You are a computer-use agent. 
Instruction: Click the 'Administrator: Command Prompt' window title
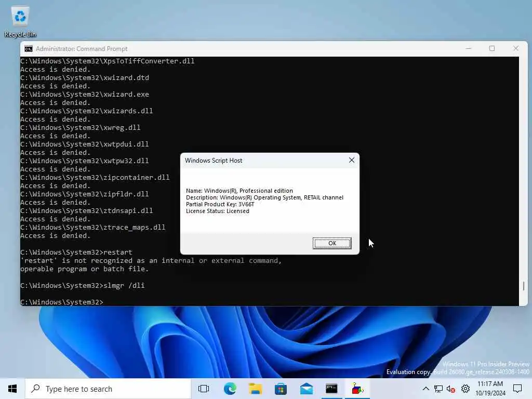(82, 49)
